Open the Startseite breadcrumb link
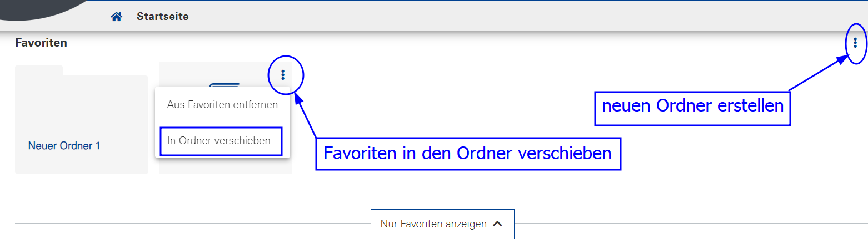 163,17
